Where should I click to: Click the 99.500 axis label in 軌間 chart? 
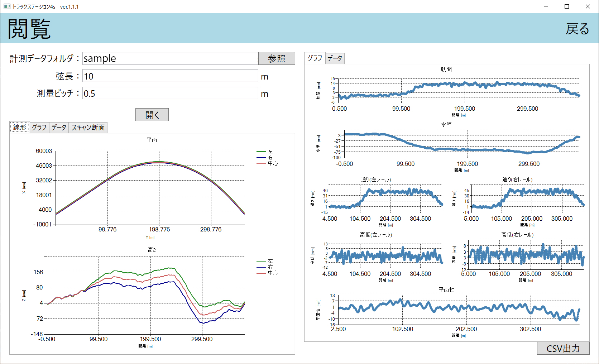(x=401, y=109)
